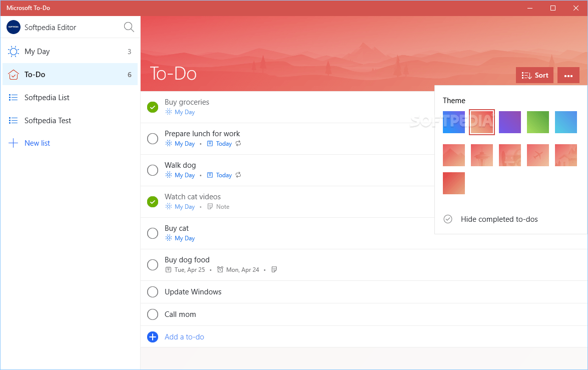Click the blue plus icon for Add a to-do
The width and height of the screenshot is (588, 370).
[x=153, y=337]
